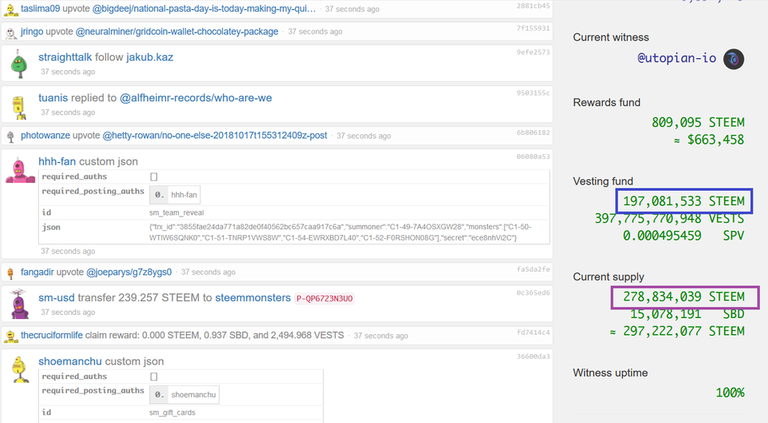This screenshot has width=768, height=423.
Task: Click transaction hash fd7414c4
Action: (x=533, y=332)
